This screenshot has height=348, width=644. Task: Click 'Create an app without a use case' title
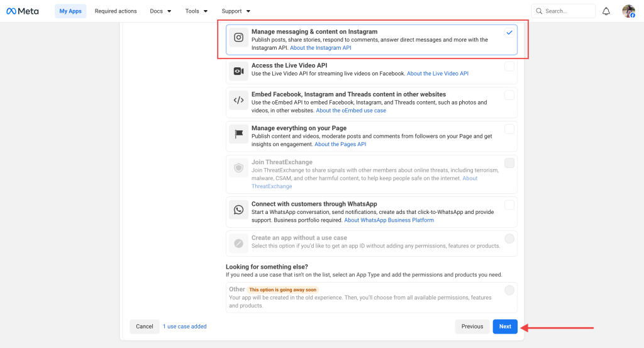(299, 237)
